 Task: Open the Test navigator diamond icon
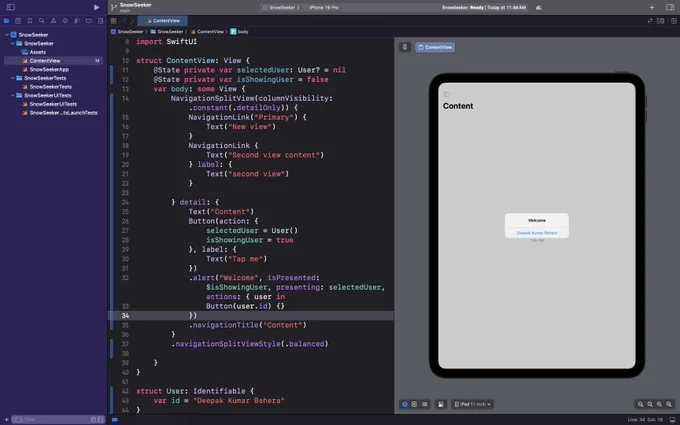pyautogui.click(x=65, y=21)
